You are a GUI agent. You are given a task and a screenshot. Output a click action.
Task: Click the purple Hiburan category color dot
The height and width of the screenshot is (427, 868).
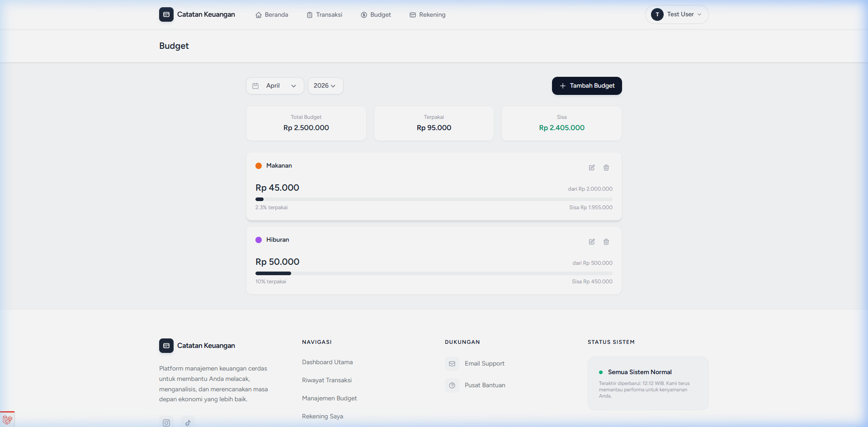(x=259, y=240)
